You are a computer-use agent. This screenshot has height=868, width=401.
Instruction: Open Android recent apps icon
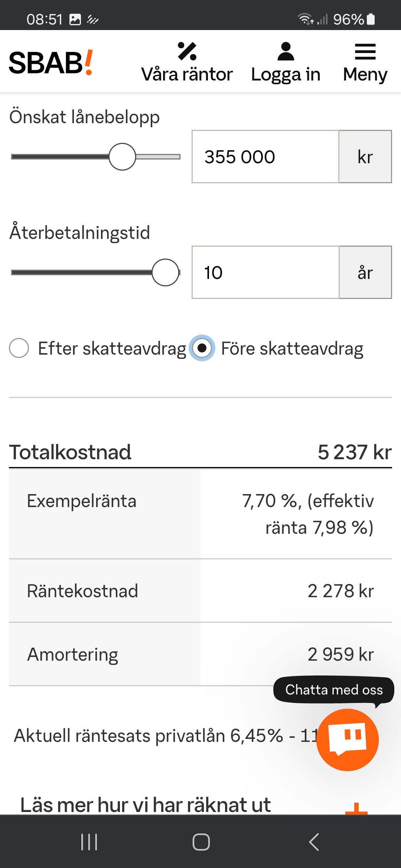(x=89, y=842)
